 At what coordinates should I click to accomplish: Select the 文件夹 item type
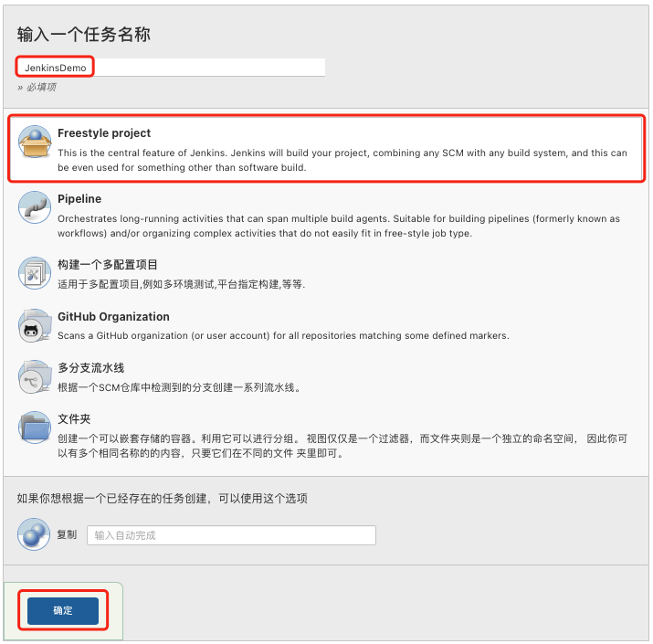(x=74, y=419)
